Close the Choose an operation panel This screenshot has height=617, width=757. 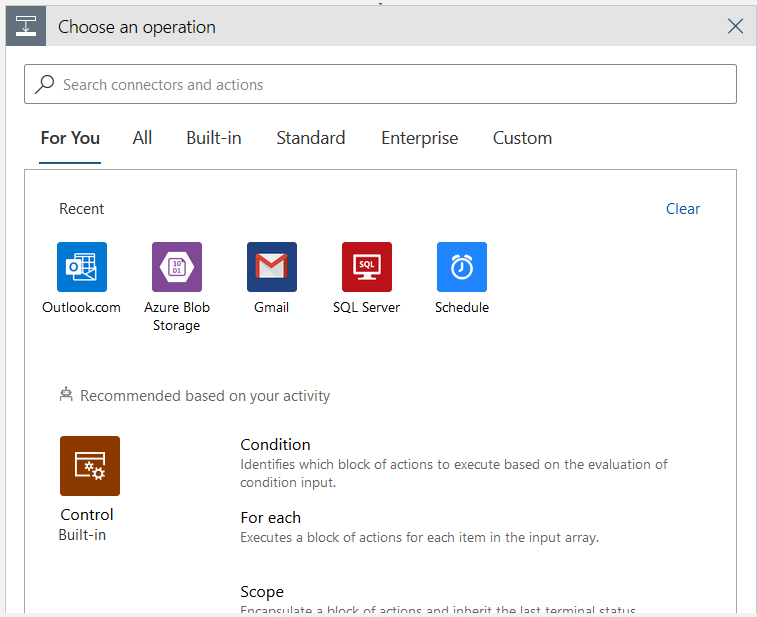(735, 26)
